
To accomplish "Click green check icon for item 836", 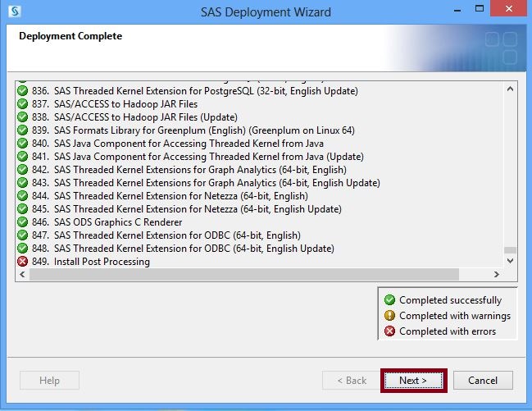I will click(x=22, y=91).
